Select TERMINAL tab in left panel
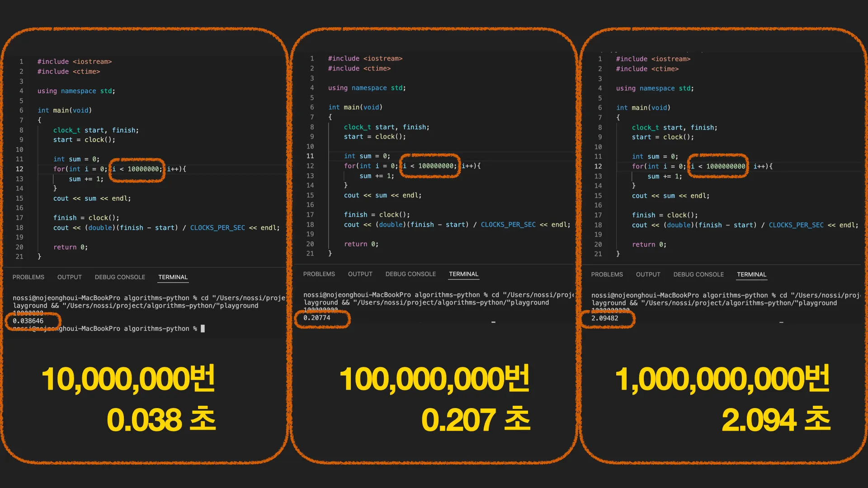 [x=173, y=277]
